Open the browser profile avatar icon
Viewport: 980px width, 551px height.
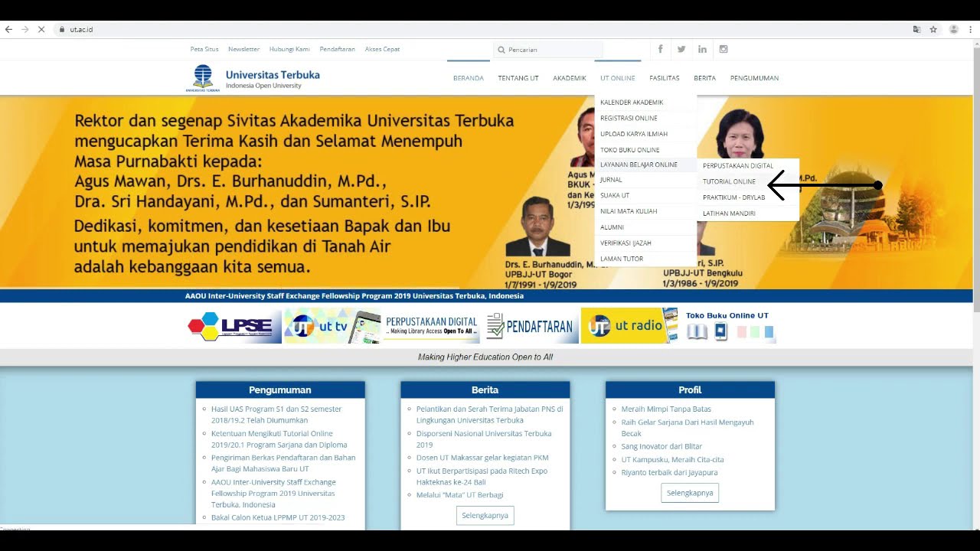click(x=953, y=29)
